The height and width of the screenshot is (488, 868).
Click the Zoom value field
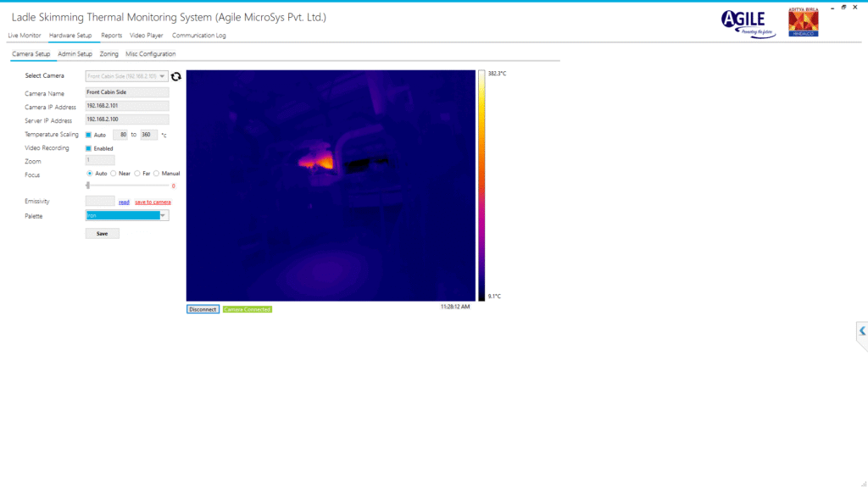100,160
